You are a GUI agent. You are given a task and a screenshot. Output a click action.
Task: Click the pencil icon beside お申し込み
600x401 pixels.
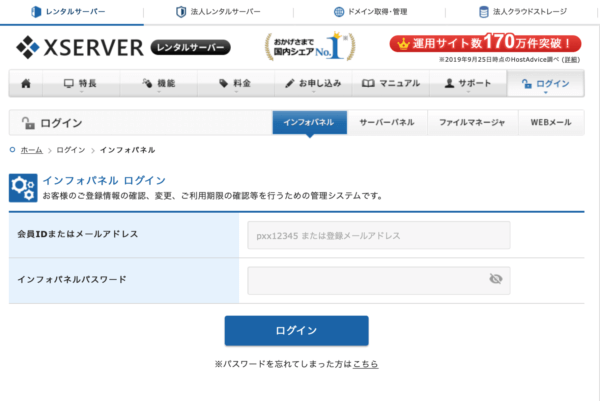(x=290, y=83)
